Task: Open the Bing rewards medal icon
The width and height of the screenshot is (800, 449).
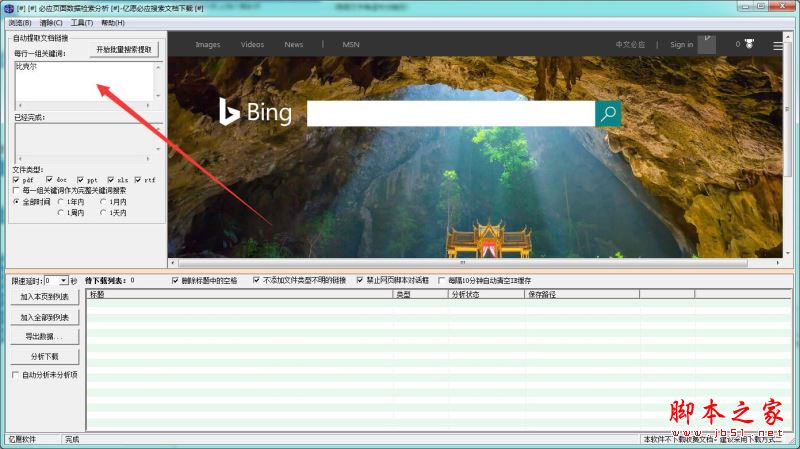Action: 749,44
